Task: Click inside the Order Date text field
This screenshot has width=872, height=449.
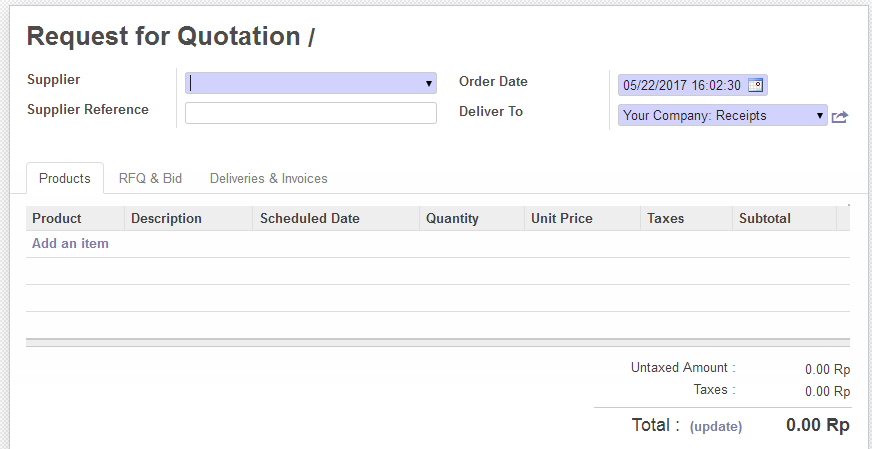Action: (x=681, y=86)
